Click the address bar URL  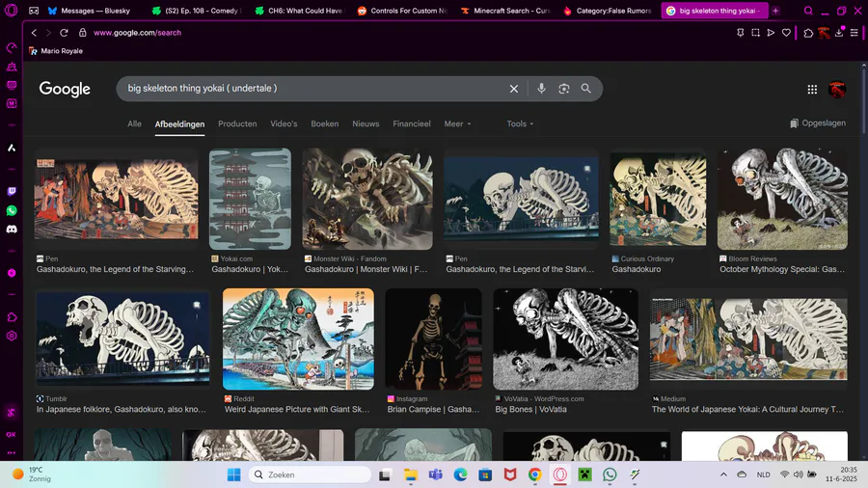point(137,33)
